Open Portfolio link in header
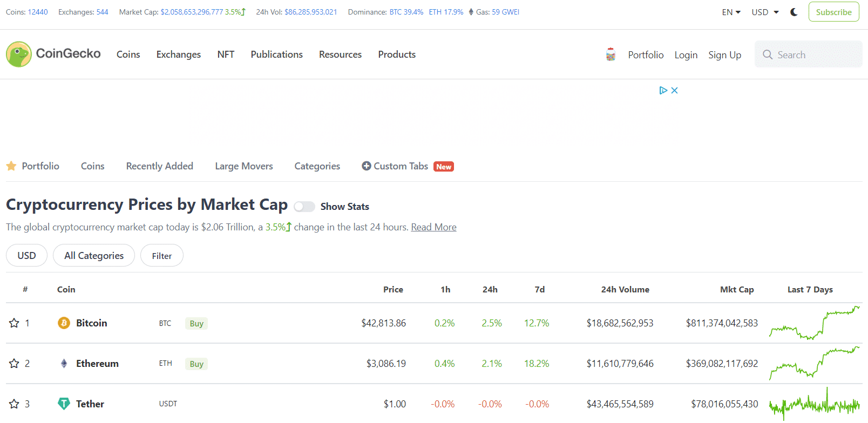This screenshot has height=423, width=868. [x=646, y=55]
